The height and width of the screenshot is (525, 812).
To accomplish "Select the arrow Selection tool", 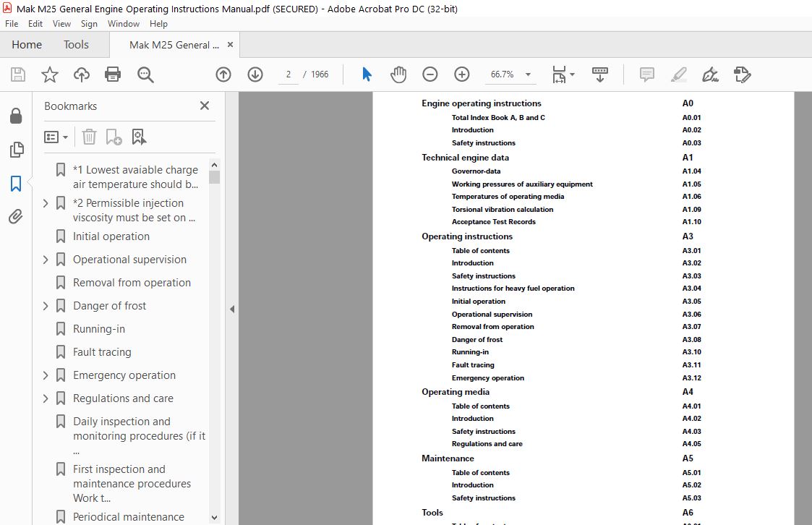I will [367, 74].
